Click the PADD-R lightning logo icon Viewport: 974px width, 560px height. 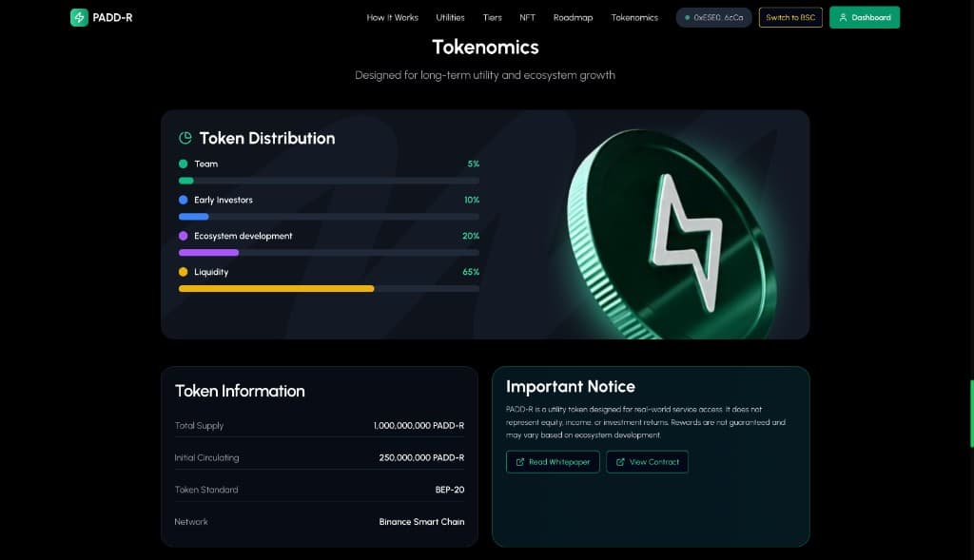click(80, 17)
